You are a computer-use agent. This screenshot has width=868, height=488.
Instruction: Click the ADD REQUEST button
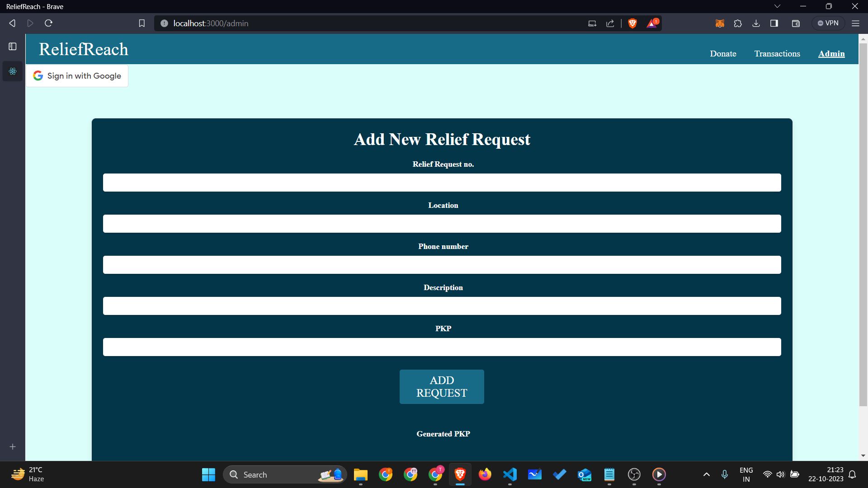click(x=442, y=386)
